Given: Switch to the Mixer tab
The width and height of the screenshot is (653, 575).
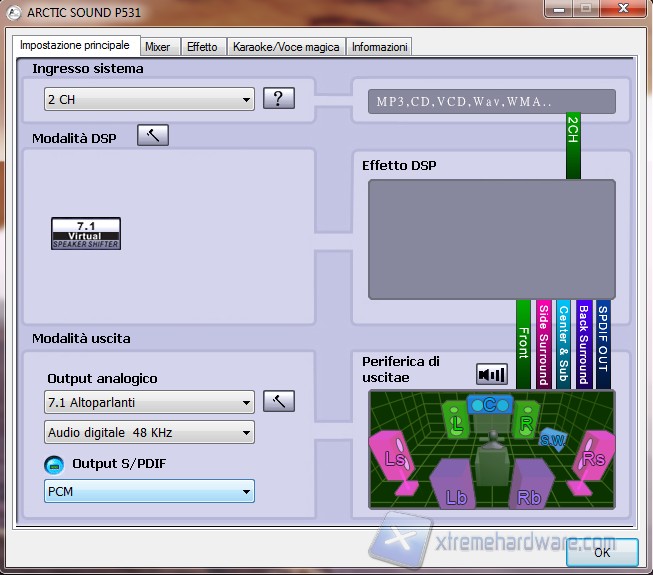Looking at the screenshot, I should point(157,47).
